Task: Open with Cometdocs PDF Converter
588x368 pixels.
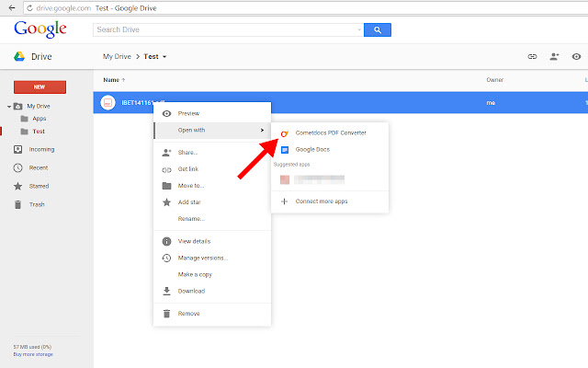Action: (x=330, y=132)
